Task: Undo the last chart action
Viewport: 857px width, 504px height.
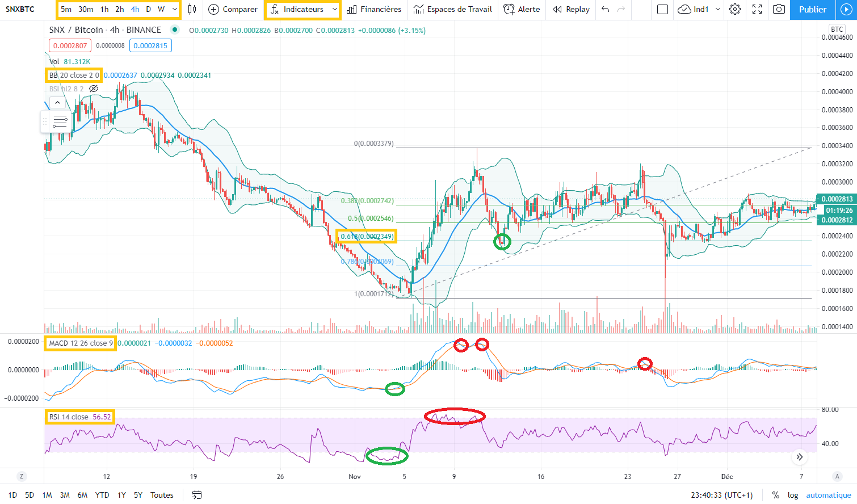Action: [x=606, y=9]
